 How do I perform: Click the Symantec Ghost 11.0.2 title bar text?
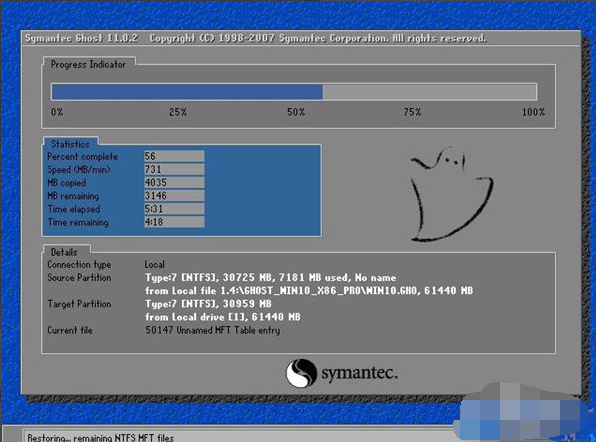81,38
